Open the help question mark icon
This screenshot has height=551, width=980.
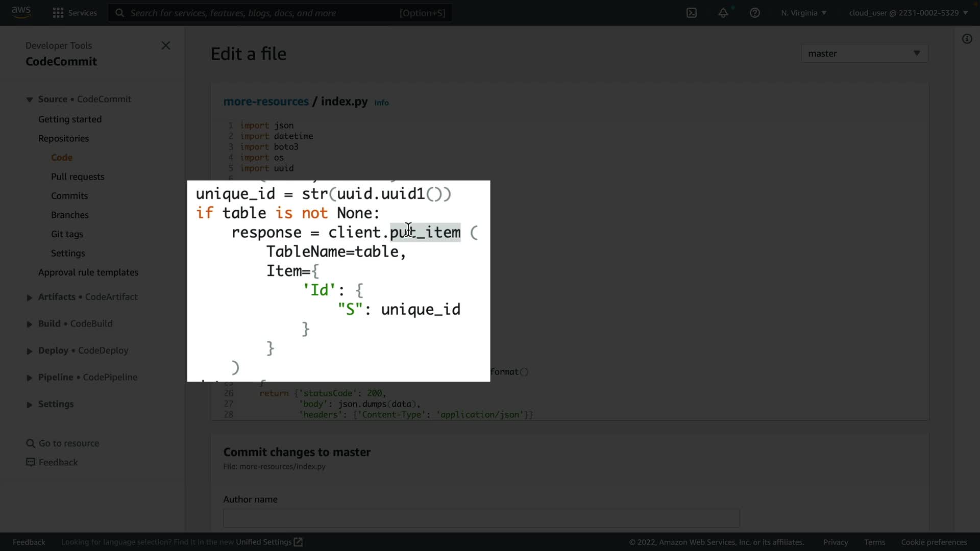(x=755, y=13)
